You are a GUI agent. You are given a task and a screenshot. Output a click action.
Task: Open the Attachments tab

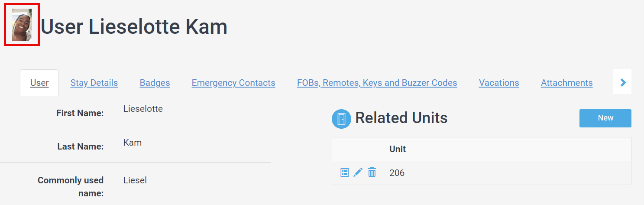tap(566, 83)
